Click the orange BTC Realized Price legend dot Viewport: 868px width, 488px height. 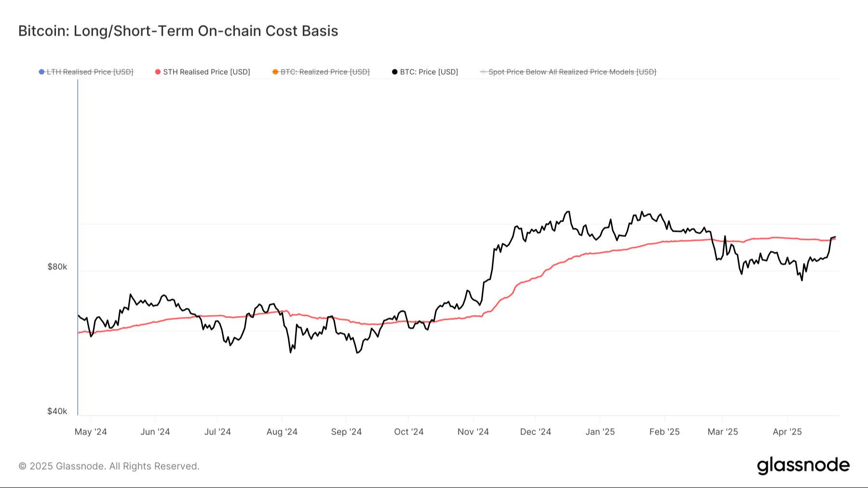[x=275, y=72]
